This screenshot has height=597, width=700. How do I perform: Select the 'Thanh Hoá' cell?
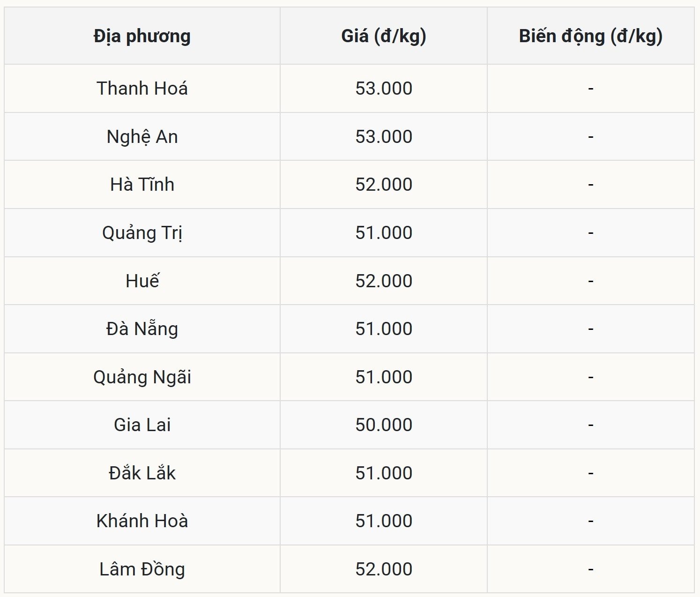pyautogui.click(x=142, y=89)
